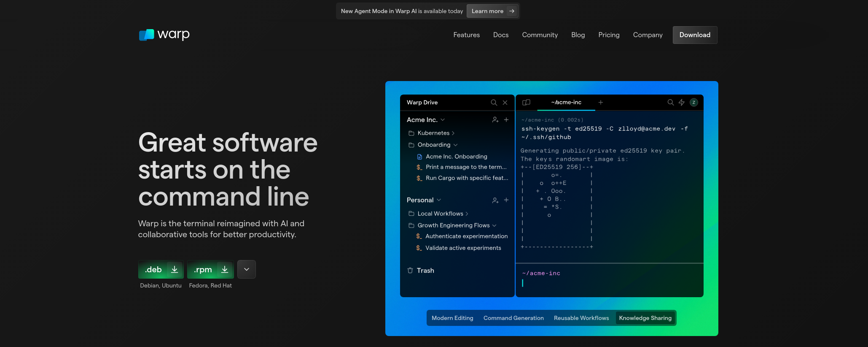Download the .rpm package
Screen dimensions: 868x347
pos(210,269)
